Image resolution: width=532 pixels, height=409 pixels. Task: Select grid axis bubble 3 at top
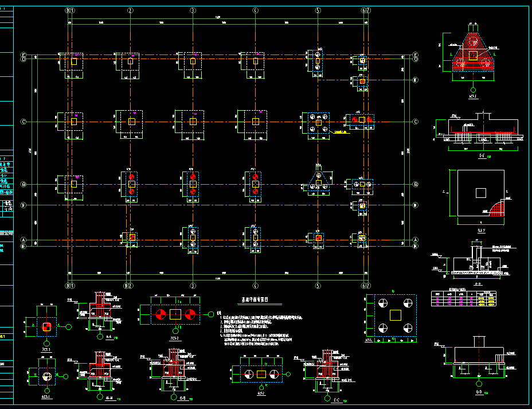pyautogui.click(x=193, y=10)
